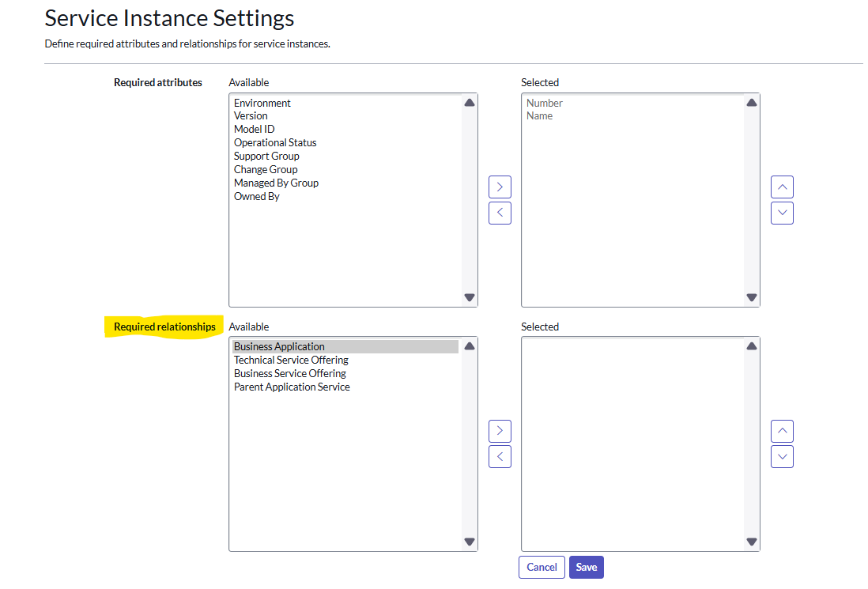Click the left arrow to remove a relationship
The height and width of the screenshot is (589, 868).
tap(500, 456)
